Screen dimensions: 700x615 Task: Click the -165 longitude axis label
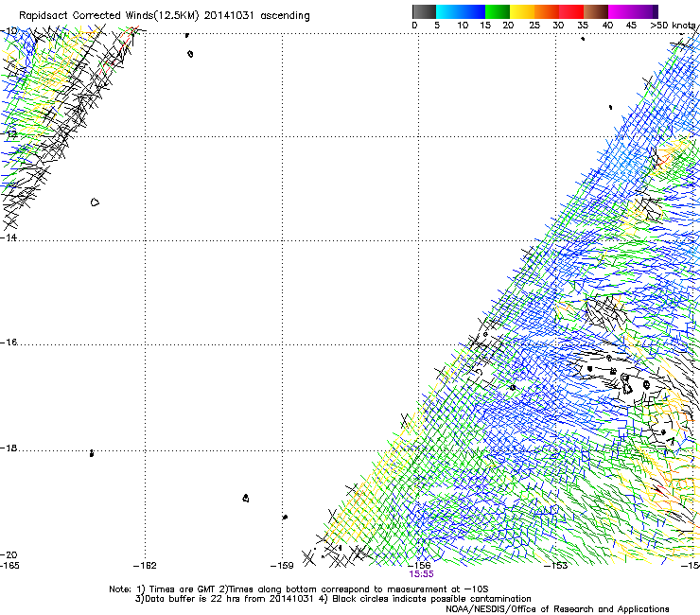[x=9, y=566]
